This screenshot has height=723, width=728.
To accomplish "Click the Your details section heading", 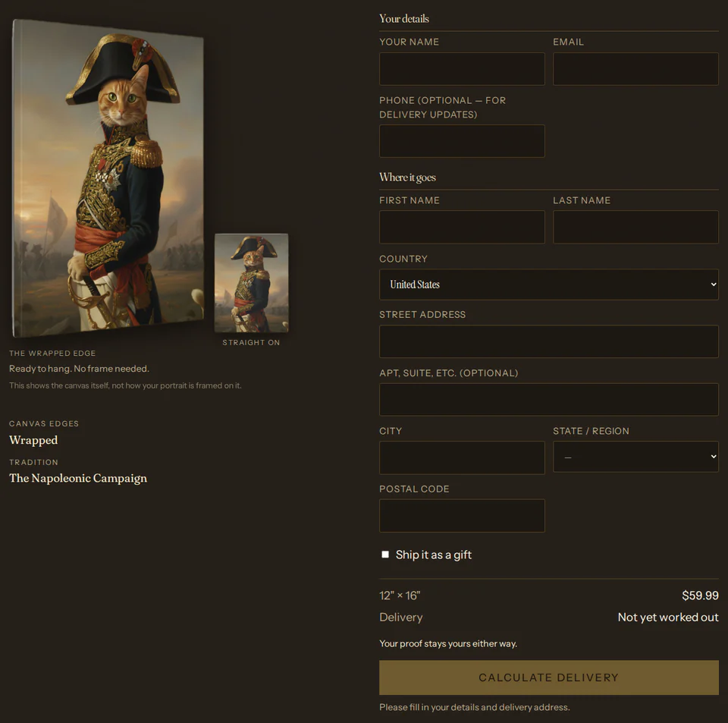I will tap(404, 18).
